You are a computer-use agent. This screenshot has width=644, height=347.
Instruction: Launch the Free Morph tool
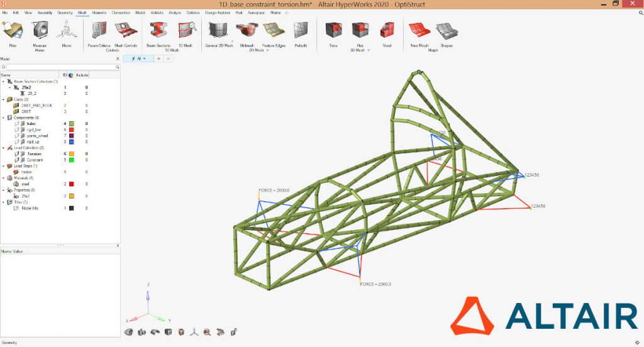click(x=419, y=32)
